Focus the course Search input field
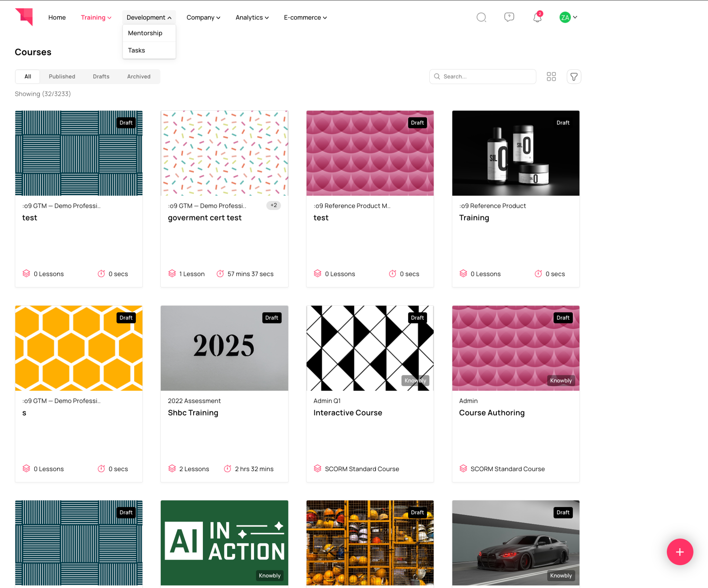Viewport: 708px width, 588px height. click(x=487, y=77)
